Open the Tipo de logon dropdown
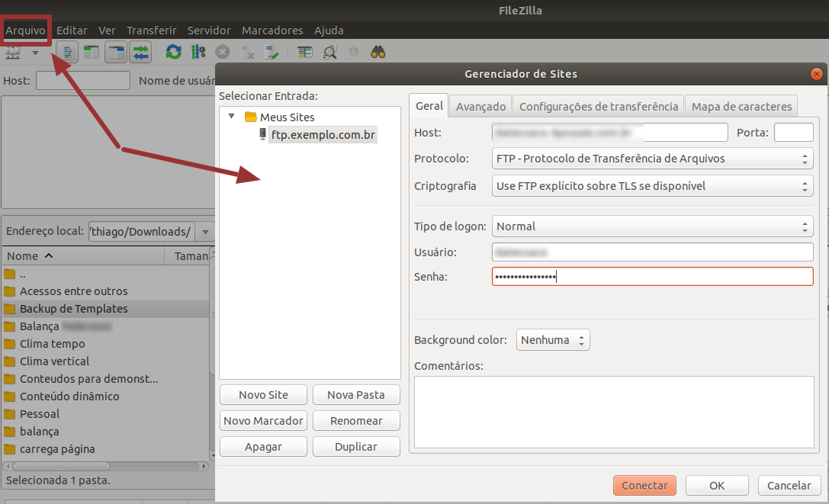This screenshot has height=504, width=829. tap(652, 226)
